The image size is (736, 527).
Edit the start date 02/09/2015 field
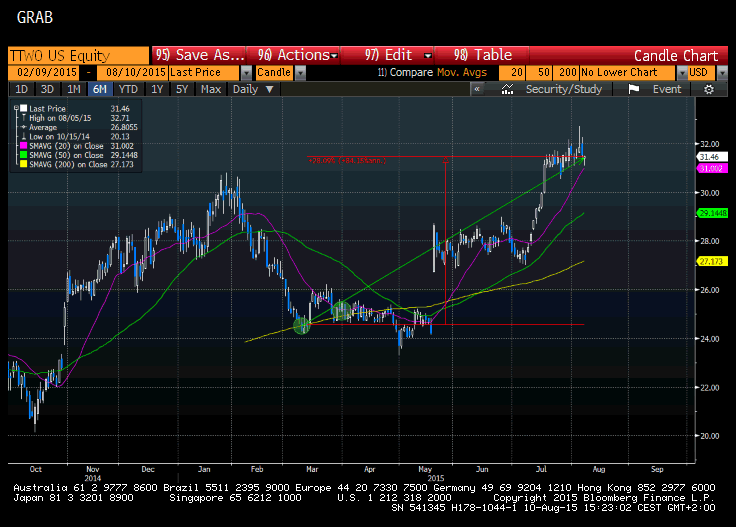pos(46,72)
